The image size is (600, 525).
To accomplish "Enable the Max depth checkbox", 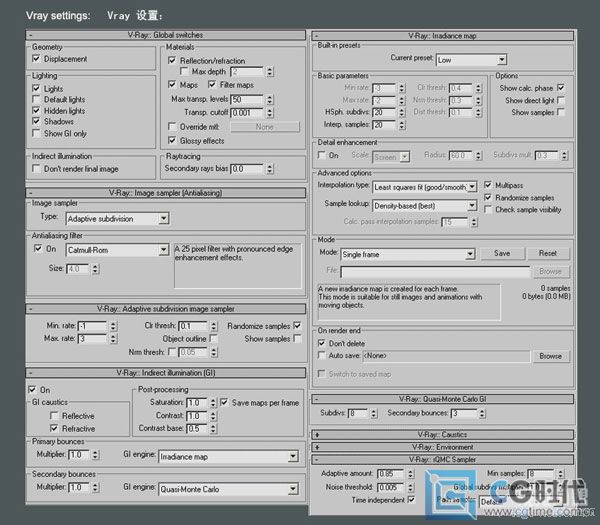I will 184,71.
